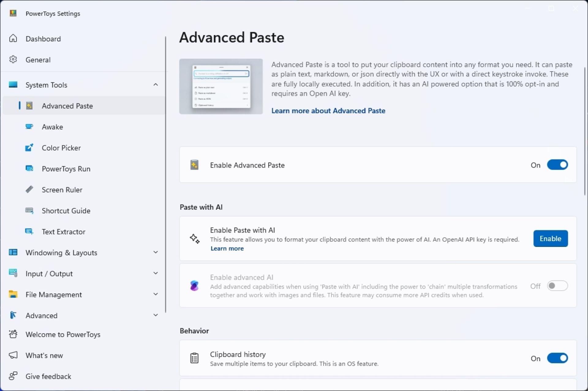Click the Advanced section icon

pyautogui.click(x=13, y=315)
